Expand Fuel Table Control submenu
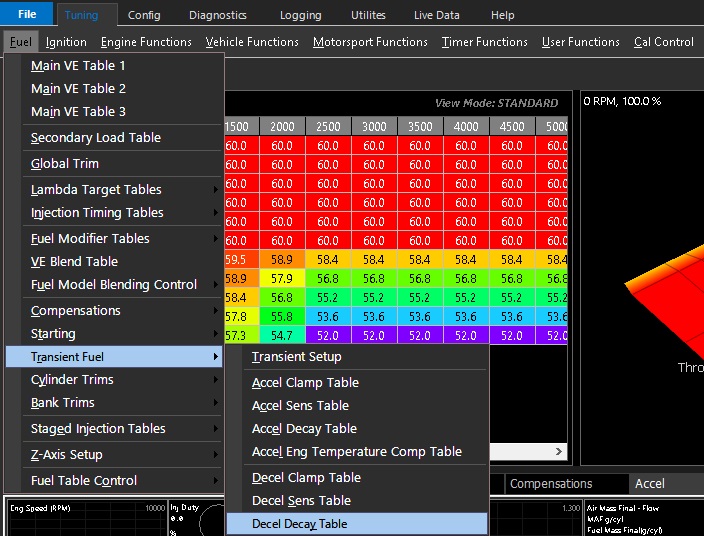This screenshot has height=536, width=704. (x=114, y=480)
